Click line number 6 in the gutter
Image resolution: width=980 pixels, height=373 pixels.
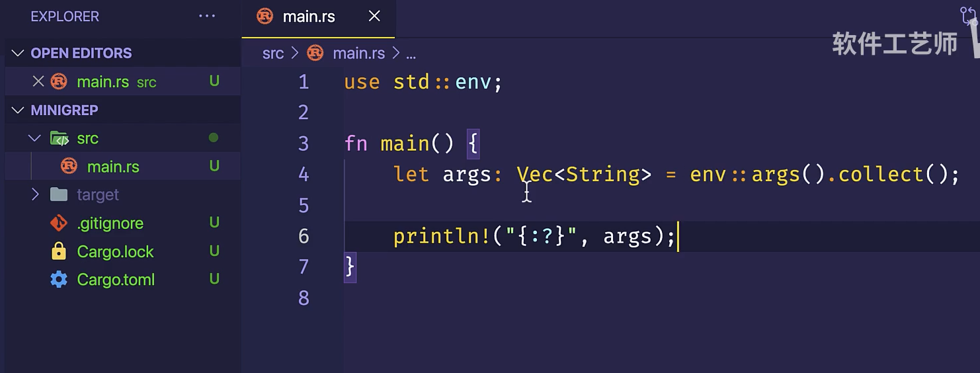[304, 236]
